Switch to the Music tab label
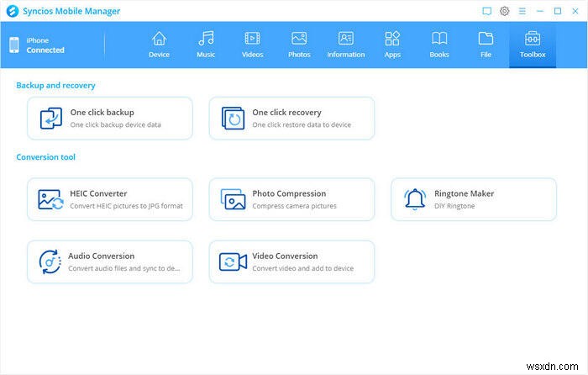 pyautogui.click(x=206, y=55)
